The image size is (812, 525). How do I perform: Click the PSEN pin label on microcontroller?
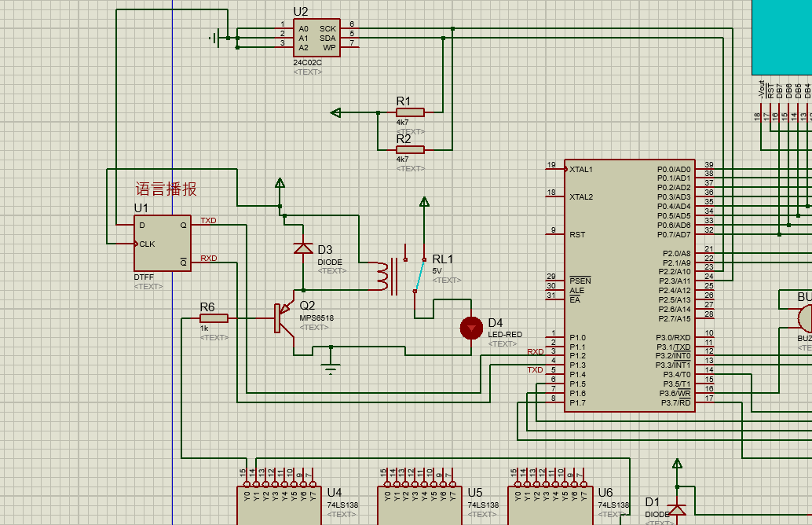[x=580, y=281]
